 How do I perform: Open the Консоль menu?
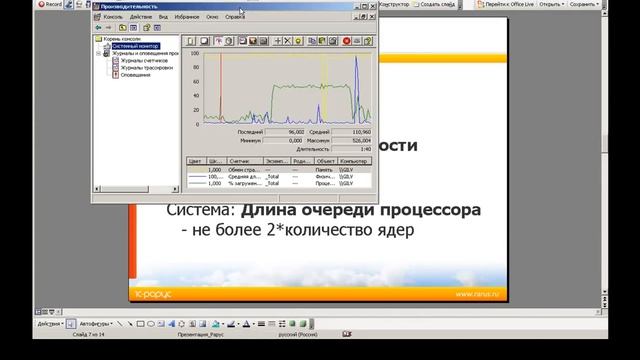pyautogui.click(x=113, y=17)
